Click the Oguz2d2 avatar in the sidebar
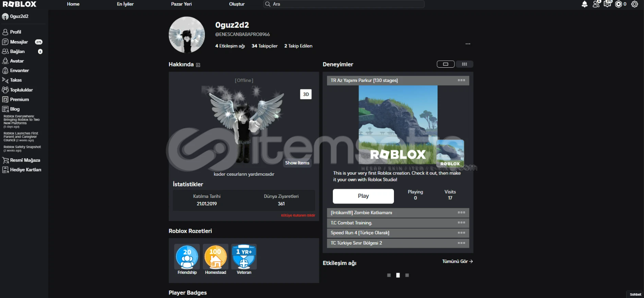644x298 pixels. [x=5, y=17]
